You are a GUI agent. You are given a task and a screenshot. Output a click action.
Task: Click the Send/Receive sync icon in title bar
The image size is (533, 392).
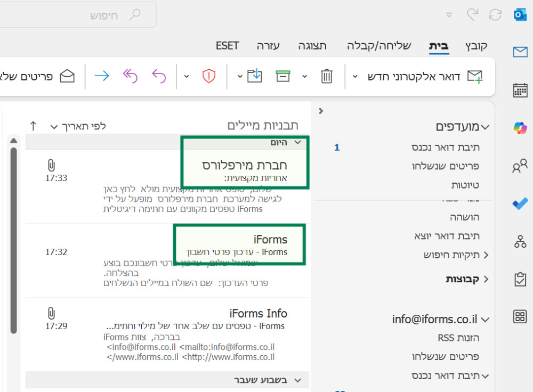[495, 14]
